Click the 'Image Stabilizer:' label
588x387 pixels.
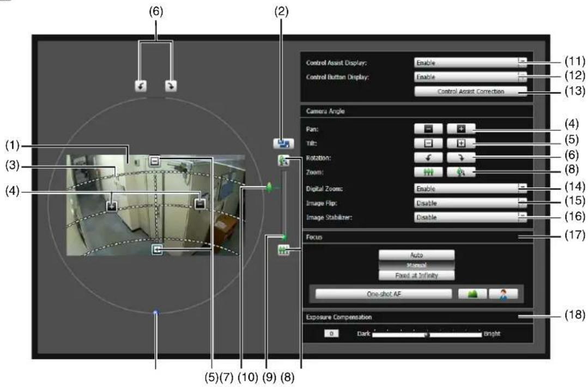tap(329, 217)
